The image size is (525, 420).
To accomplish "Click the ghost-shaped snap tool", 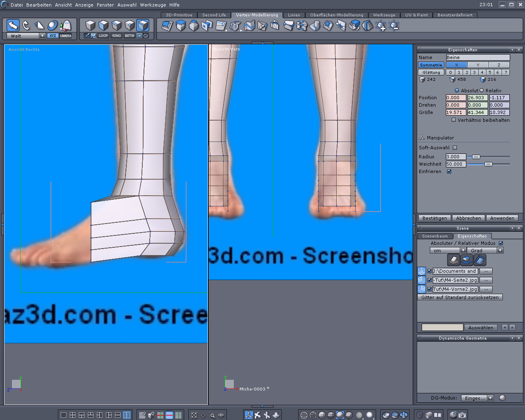I will (x=65, y=25).
